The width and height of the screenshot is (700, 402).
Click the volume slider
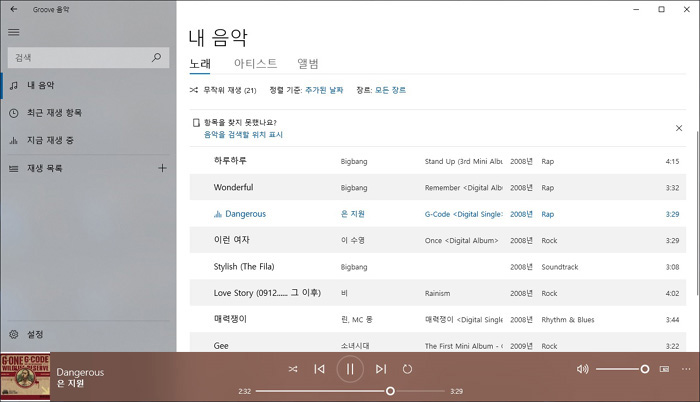tap(622, 369)
